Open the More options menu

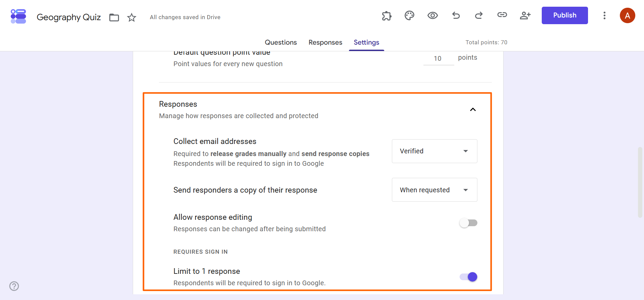604,15
